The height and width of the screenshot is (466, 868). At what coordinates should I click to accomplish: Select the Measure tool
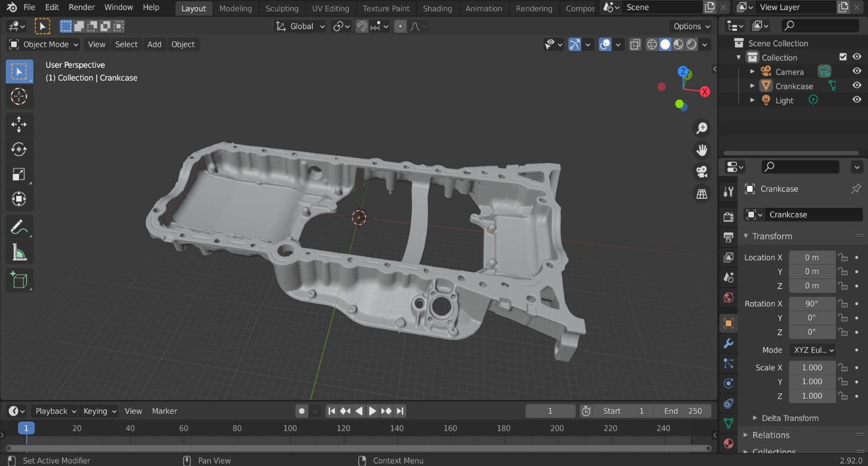(x=19, y=253)
